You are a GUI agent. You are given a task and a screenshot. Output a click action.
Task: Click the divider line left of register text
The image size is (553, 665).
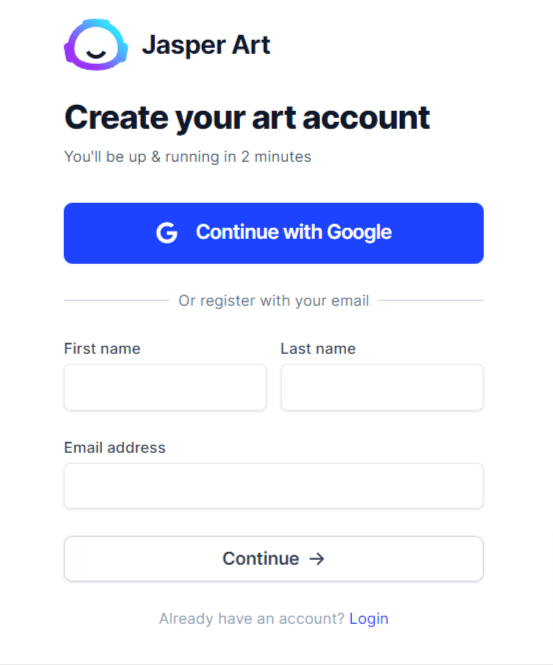117,300
